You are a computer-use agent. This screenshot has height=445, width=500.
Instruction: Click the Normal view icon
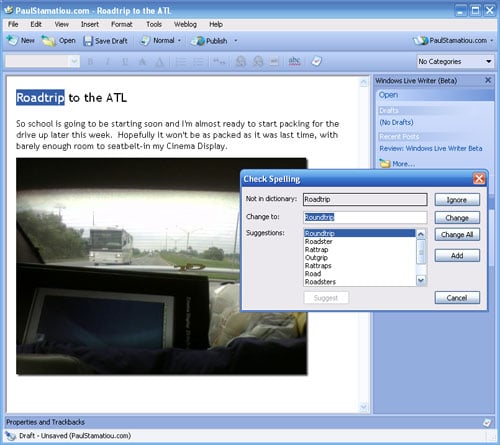145,41
